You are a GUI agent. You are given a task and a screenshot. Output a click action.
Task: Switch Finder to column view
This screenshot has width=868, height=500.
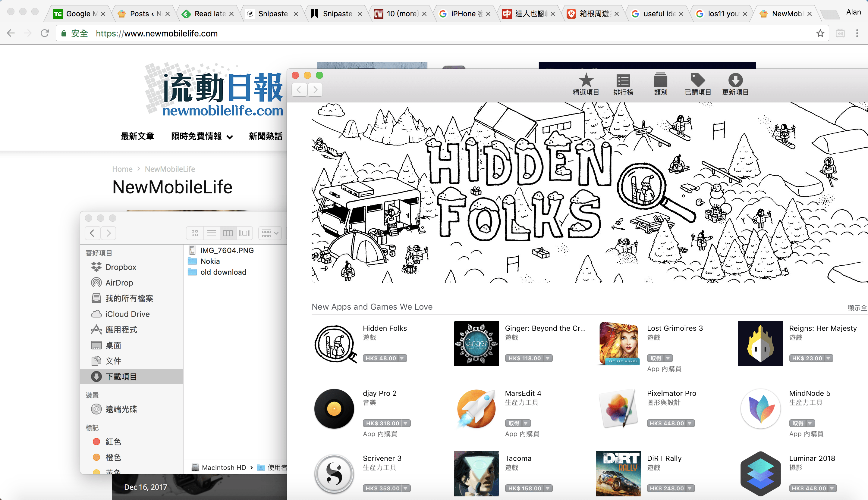[x=228, y=233]
